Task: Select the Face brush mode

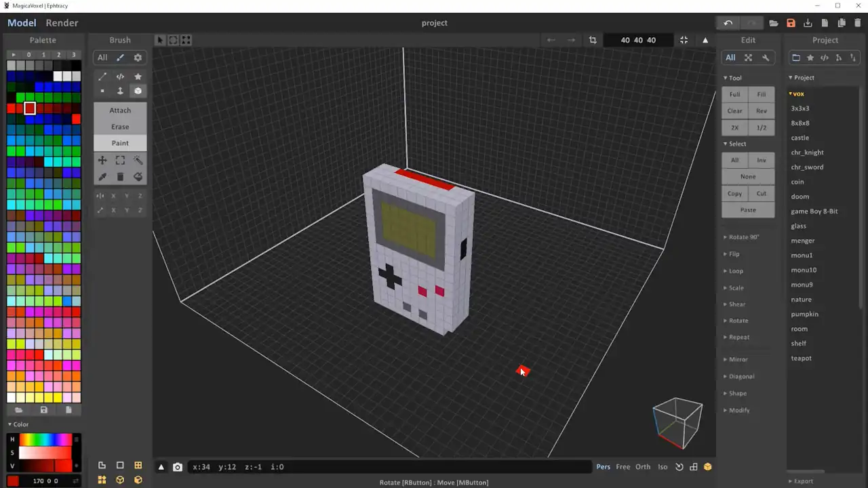Action: pyautogui.click(x=120, y=91)
